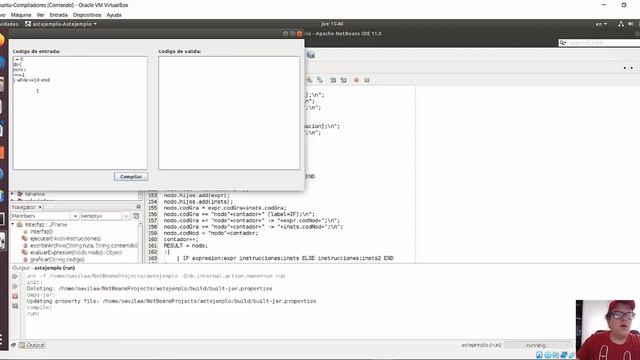
Task: Close the Navigator tab with its x
Action: point(40,207)
